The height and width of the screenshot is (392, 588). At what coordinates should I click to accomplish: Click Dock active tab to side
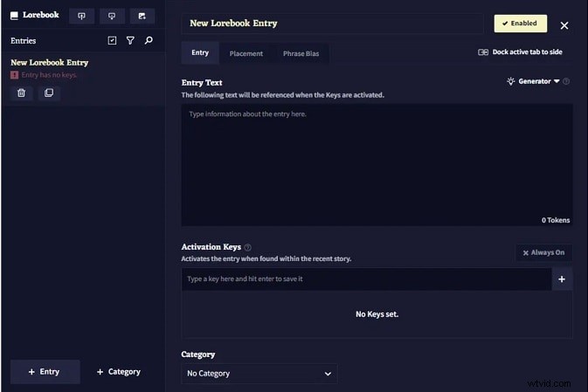point(520,52)
